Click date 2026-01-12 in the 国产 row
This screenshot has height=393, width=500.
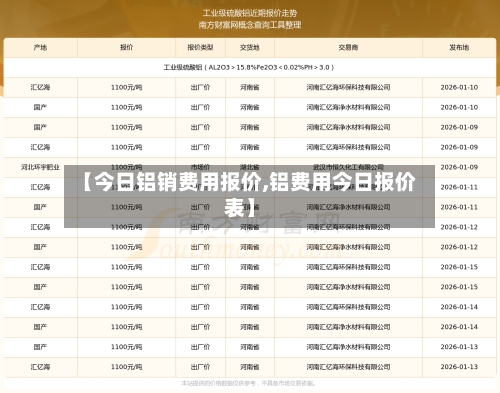459,247
